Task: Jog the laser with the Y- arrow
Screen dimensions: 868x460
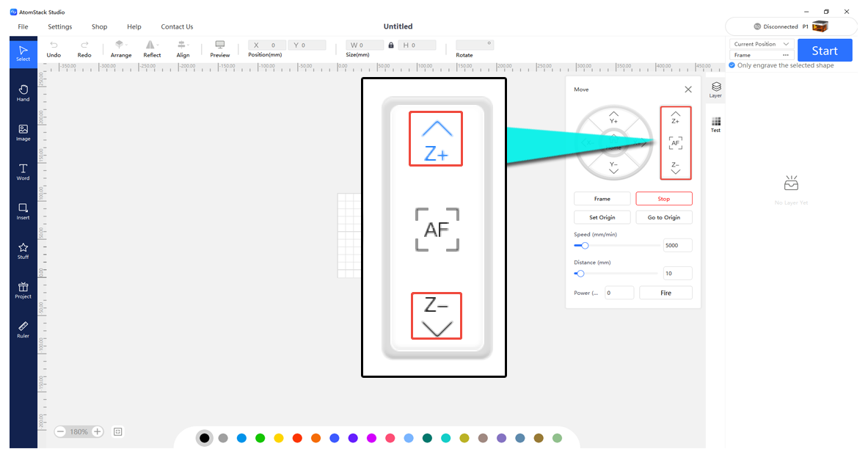Action: tap(613, 168)
